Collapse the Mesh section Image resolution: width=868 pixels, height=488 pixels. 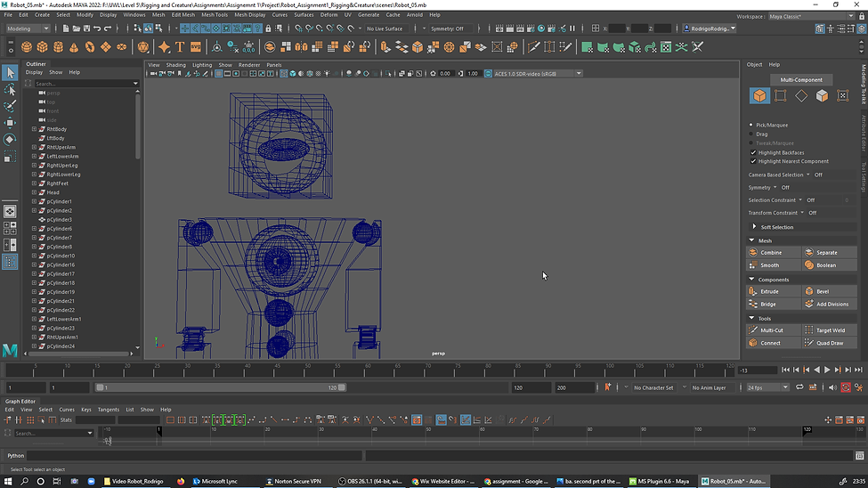pyautogui.click(x=751, y=240)
